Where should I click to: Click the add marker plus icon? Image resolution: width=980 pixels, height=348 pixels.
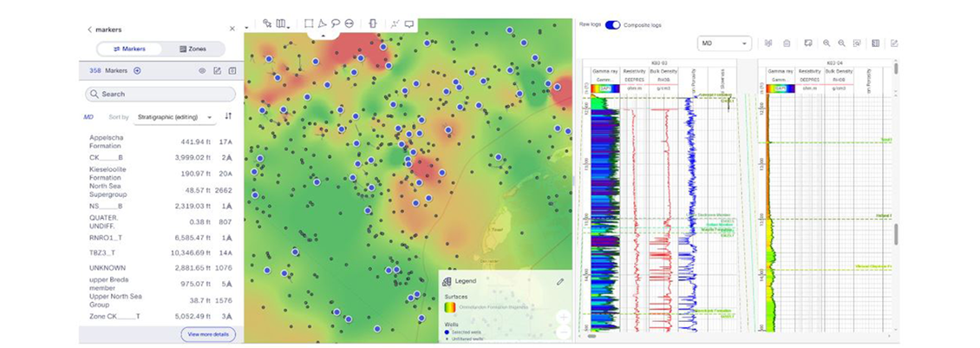tap(137, 70)
